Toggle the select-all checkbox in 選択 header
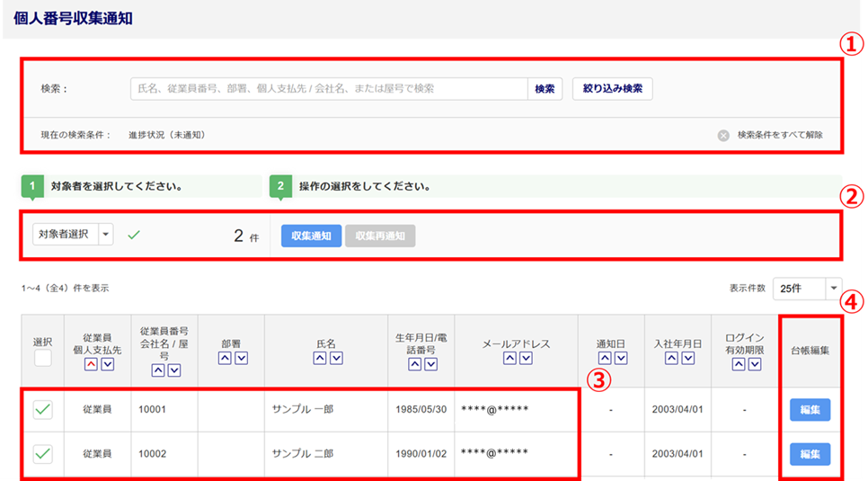The image size is (868, 481). coord(42,359)
